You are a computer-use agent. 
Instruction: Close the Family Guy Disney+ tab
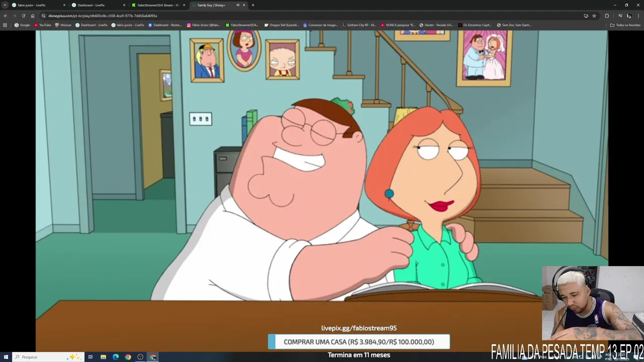click(x=244, y=5)
